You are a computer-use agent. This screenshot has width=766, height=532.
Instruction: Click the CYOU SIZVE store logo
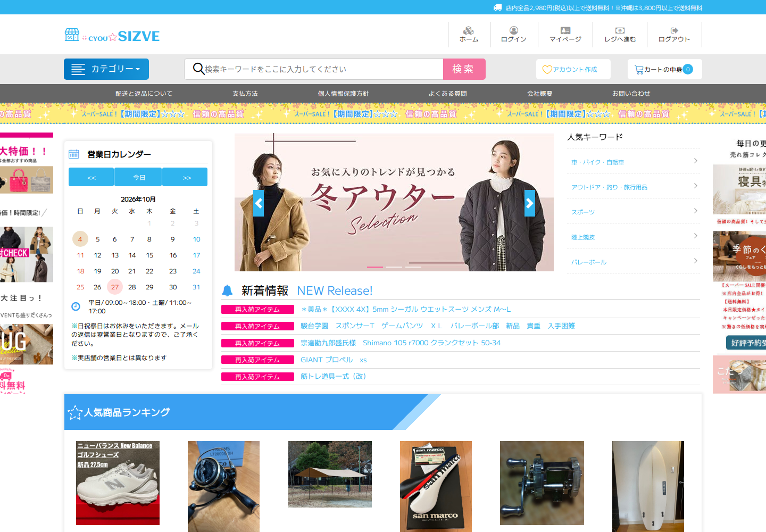[x=112, y=36]
